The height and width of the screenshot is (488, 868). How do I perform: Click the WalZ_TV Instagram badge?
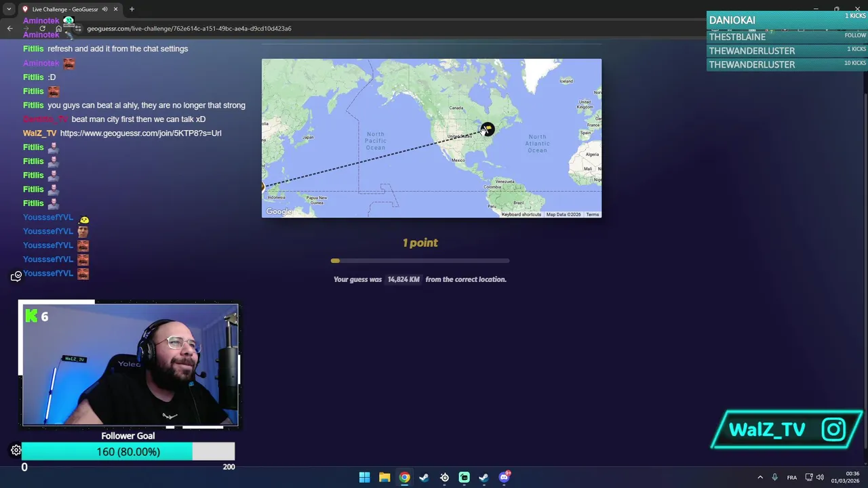click(787, 429)
